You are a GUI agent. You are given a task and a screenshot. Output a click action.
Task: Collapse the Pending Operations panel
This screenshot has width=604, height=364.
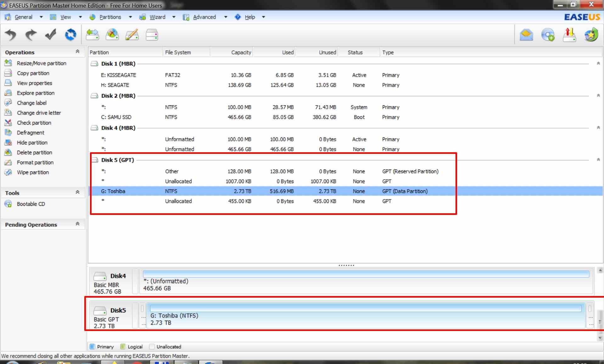(x=77, y=224)
